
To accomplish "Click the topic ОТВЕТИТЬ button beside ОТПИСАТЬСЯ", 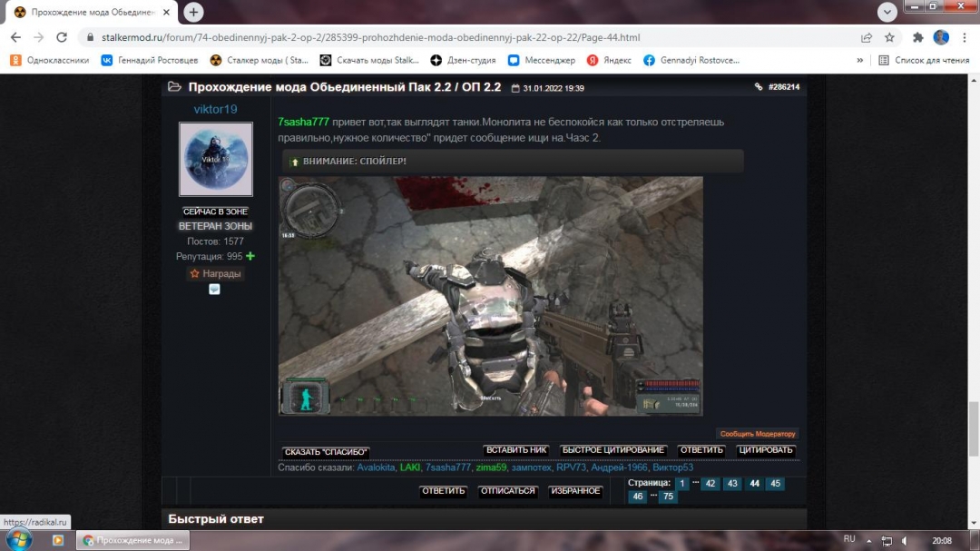I will point(443,491).
